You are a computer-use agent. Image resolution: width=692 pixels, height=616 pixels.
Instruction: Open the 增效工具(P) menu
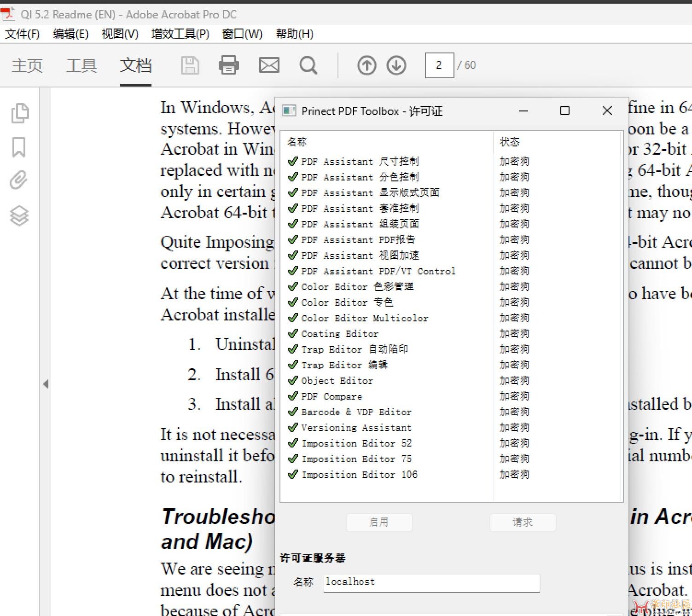pos(180,34)
